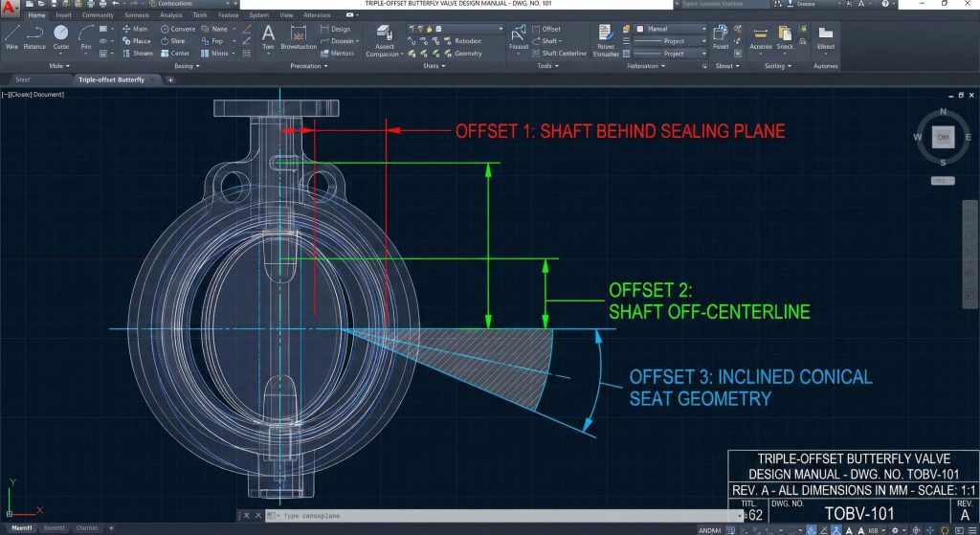Switch to the Analysis ribbon tab
980x535 pixels.
tap(171, 15)
